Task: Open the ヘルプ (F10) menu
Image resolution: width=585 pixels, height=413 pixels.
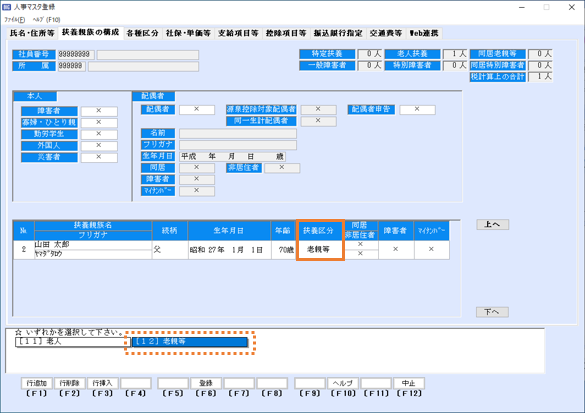Action: tap(46, 19)
